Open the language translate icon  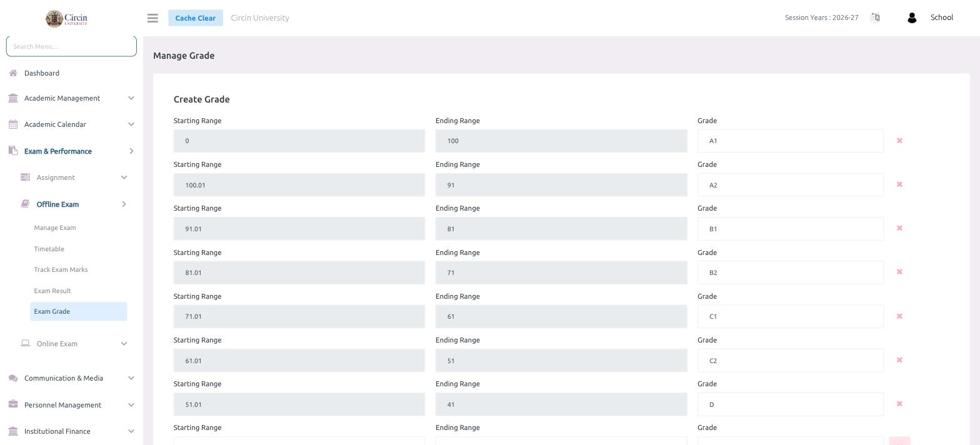click(x=875, y=17)
